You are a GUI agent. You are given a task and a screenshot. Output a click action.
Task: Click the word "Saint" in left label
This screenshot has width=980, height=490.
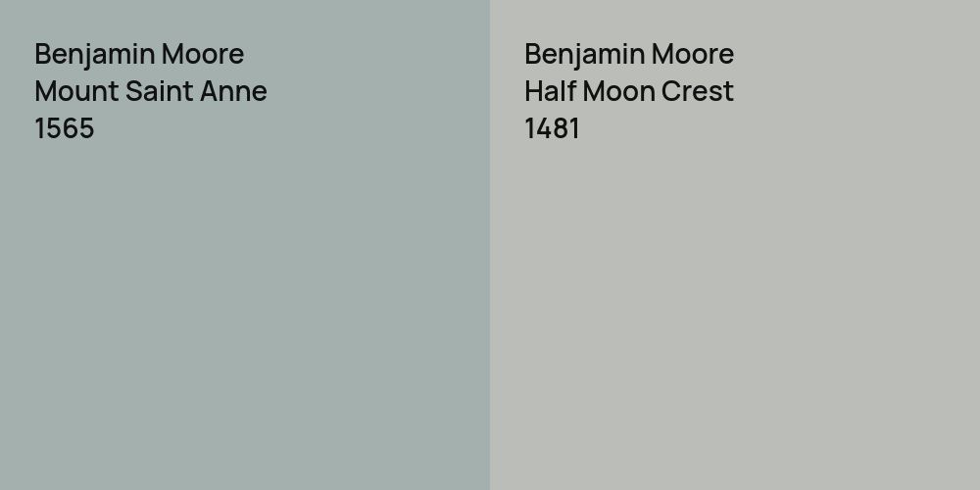(x=160, y=91)
